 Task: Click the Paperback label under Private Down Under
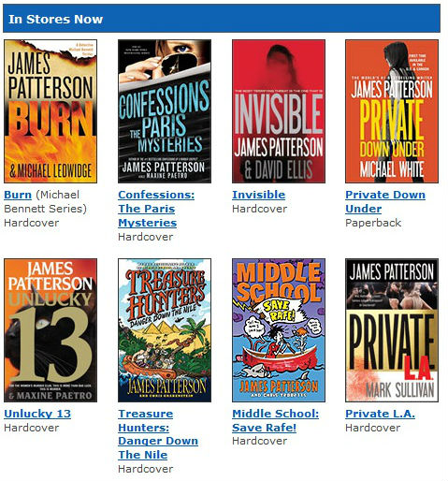click(373, 223)
